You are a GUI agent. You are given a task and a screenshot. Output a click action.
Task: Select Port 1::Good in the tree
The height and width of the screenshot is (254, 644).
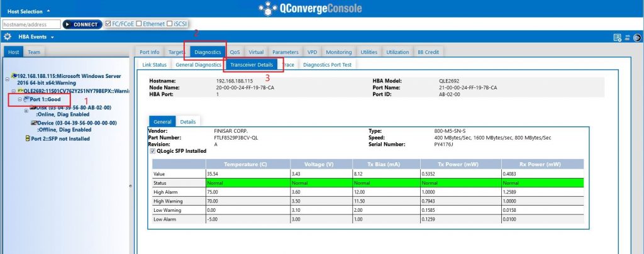pos(45,99)
